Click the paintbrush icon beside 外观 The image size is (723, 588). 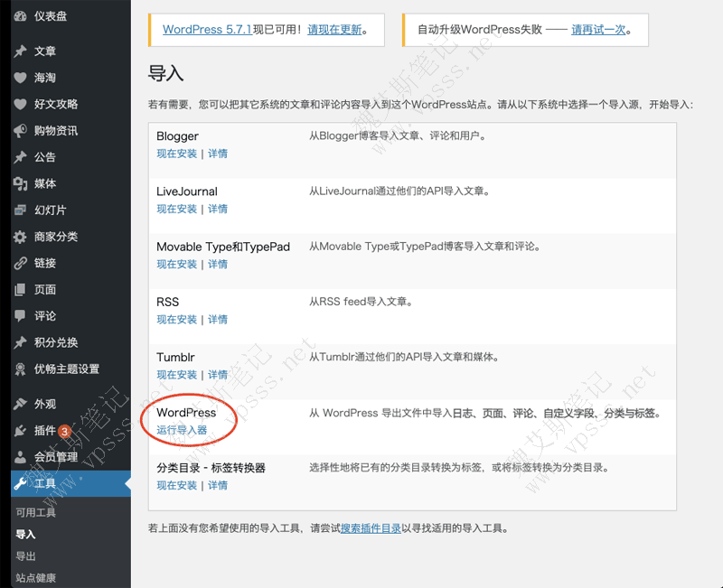20,404
